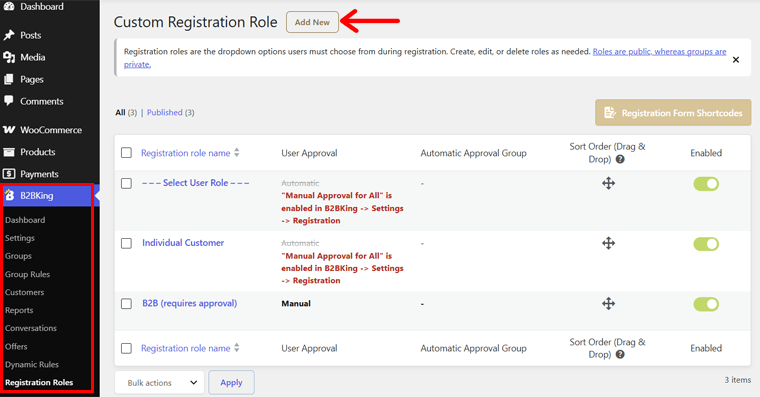
Task: Open the Select User Role entry
Action: [195, 183]
